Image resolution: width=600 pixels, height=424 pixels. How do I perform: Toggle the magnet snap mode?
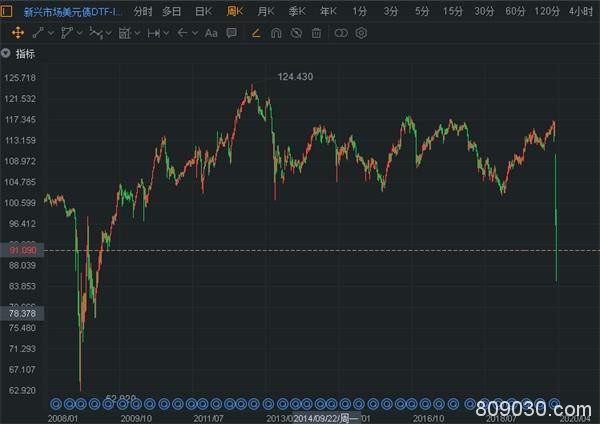pyautogui.click(x=277, y=33)
